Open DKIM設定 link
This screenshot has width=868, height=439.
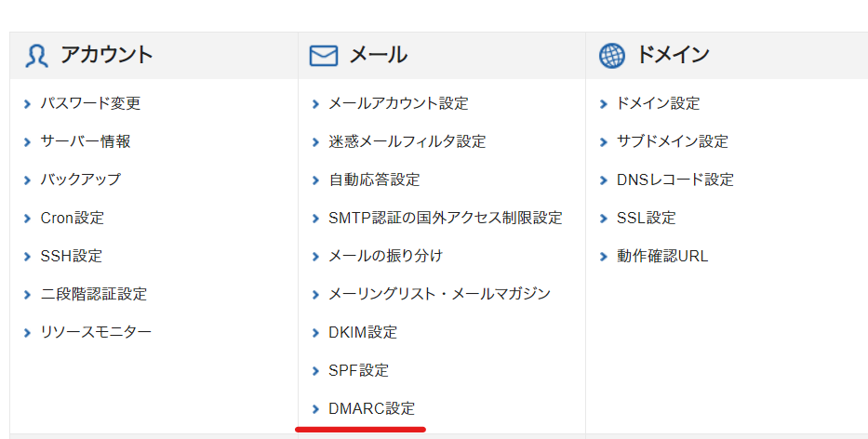(x=362, y=332)
